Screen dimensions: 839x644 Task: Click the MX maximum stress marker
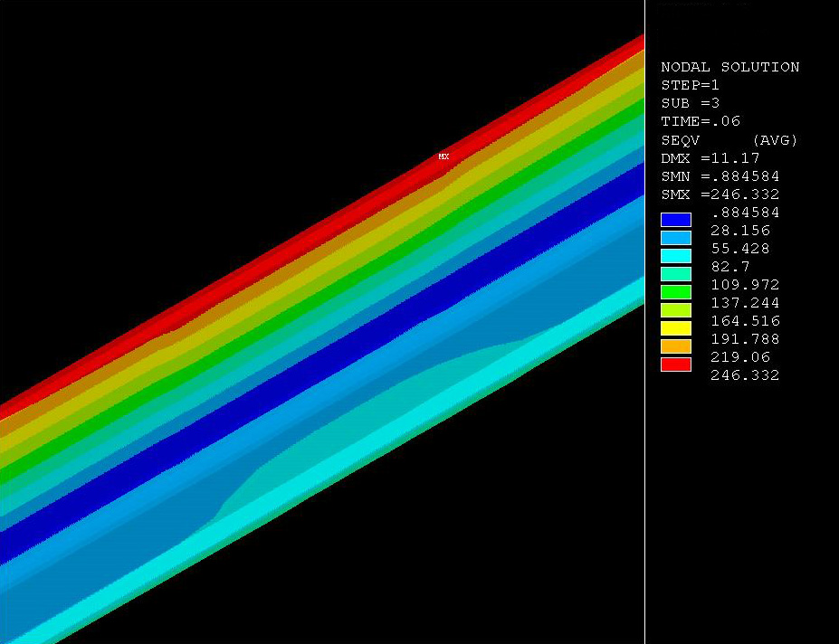pos(443,156)
